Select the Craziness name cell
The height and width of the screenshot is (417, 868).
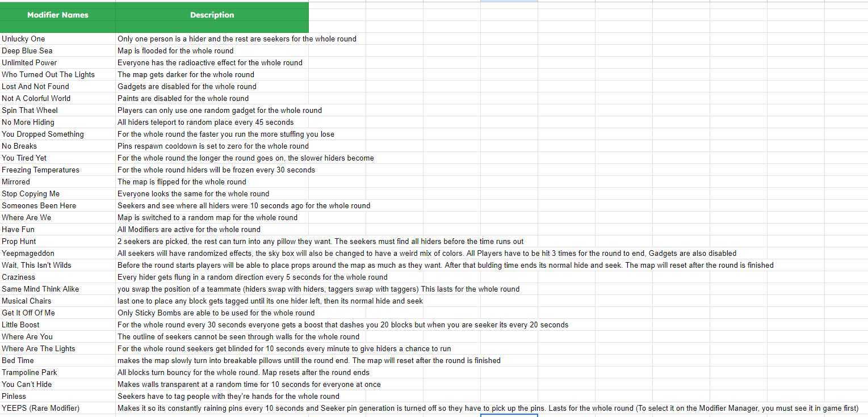[58, 277]
